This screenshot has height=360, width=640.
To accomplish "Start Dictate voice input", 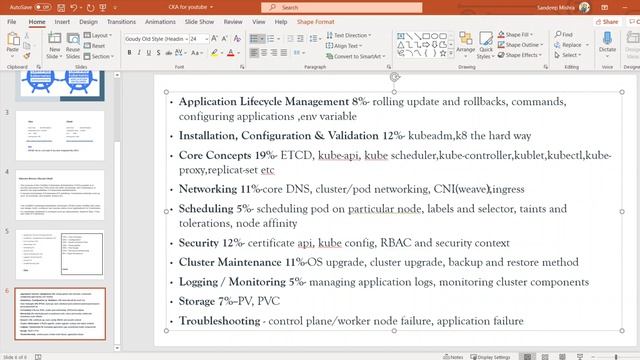I will coord(607,44).
